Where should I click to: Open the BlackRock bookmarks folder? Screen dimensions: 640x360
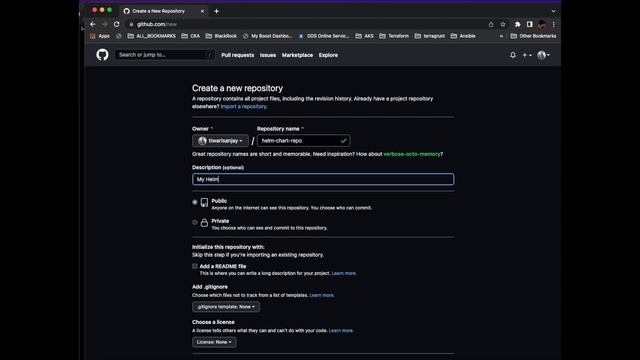pyautogui.click(x=221, y=36)
